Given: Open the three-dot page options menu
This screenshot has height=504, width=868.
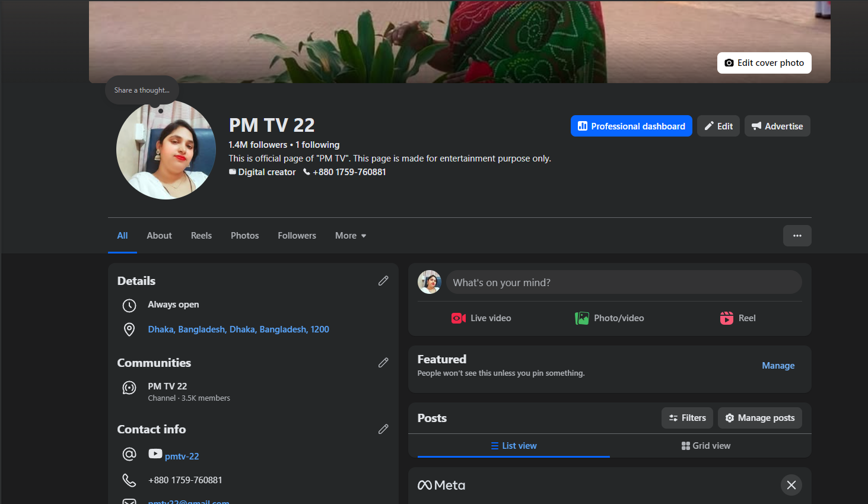Looking at the screenshot, I should (797, 236).
